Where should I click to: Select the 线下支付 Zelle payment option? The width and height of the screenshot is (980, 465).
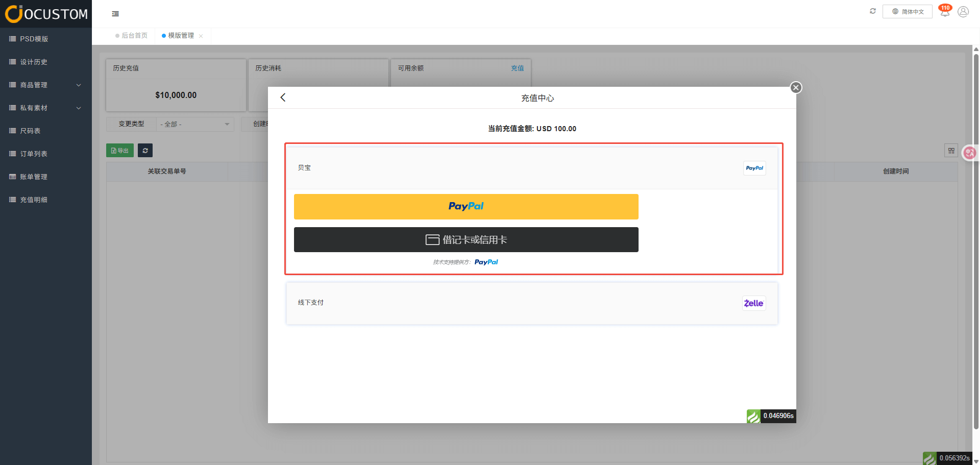[531, 303]
